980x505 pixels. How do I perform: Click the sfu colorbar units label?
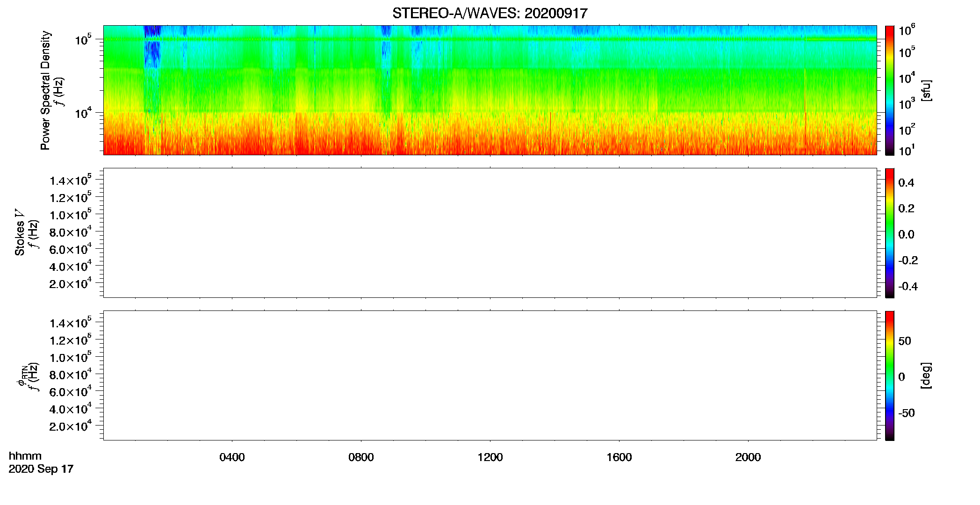coord(926,91)
